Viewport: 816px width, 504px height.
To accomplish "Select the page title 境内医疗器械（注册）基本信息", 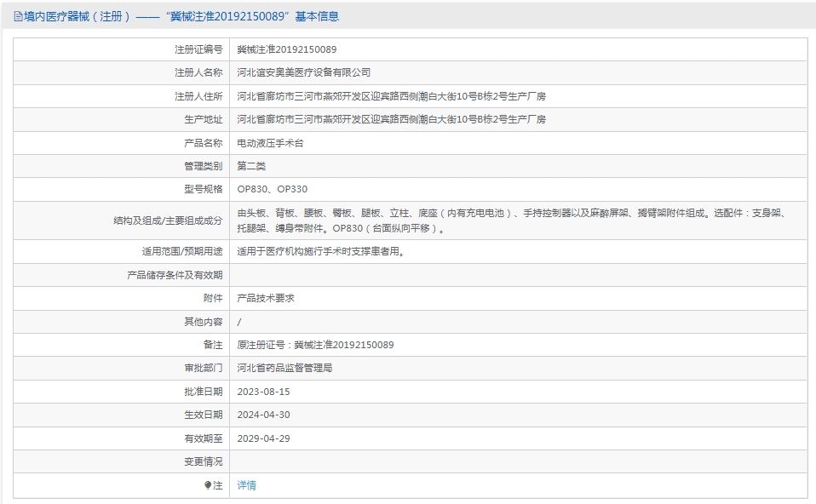I will pos(181,17).
